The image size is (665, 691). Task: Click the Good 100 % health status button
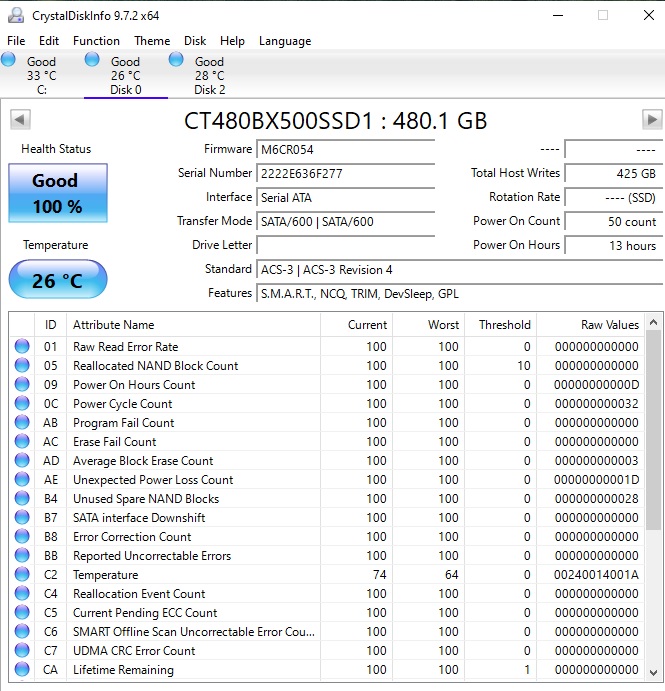pos(57,193)
